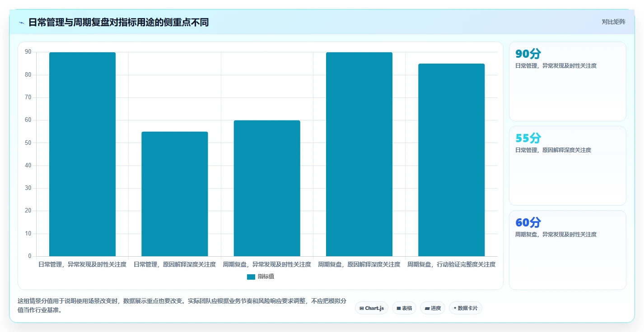
Task: Click the y-axis value 90
Action: (x=28, y=52)
